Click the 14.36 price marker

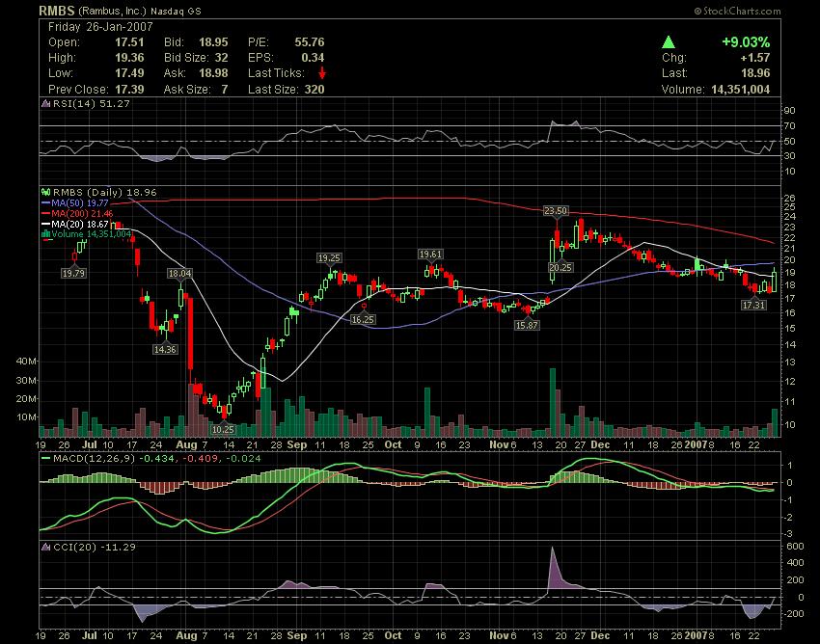(165, 349)
